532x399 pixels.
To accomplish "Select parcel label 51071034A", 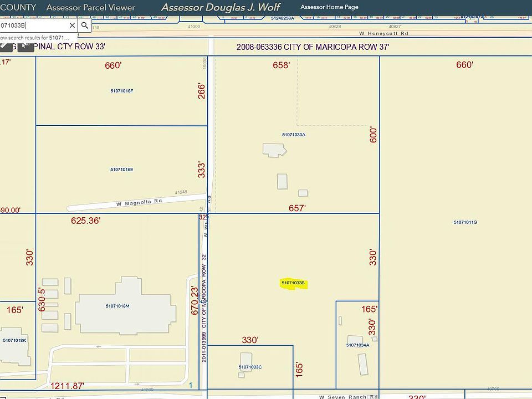I will pos(357,345).
